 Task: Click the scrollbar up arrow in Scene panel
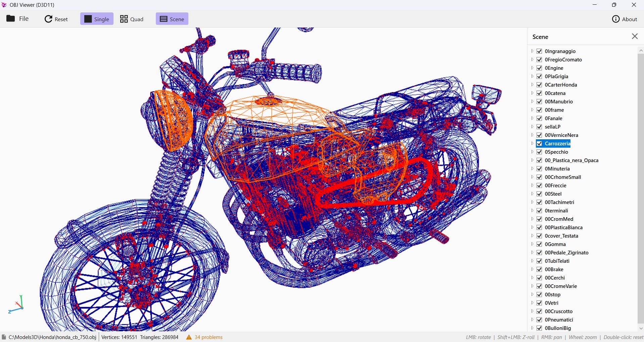tap(641, 50)
